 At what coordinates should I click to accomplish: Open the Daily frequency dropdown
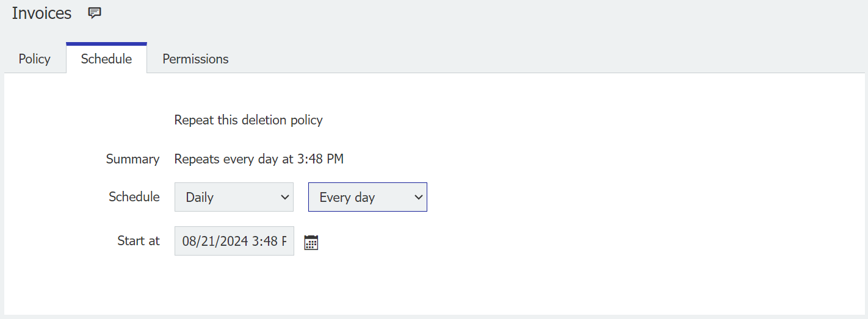point(234,197)
